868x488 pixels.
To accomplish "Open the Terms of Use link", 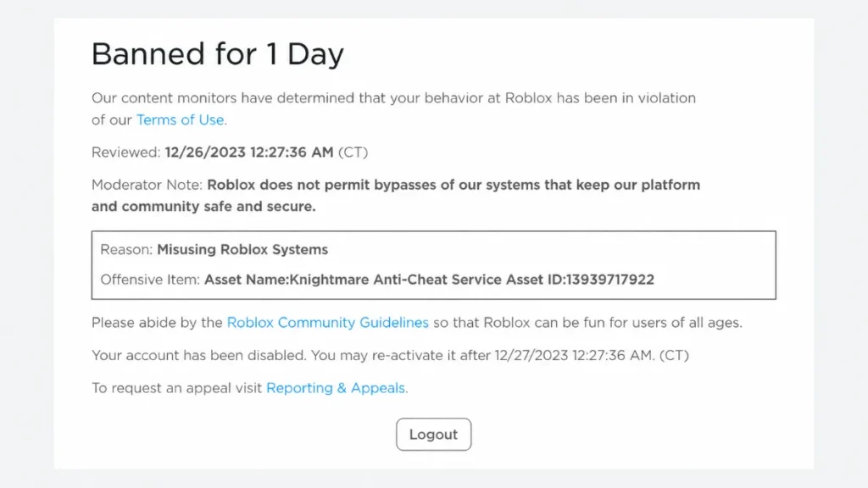I will pos(180,120).
